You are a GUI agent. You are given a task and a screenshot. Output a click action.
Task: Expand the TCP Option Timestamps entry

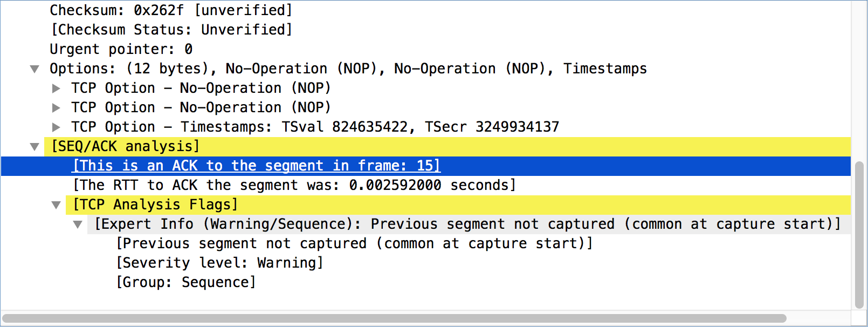pos(57,127)
